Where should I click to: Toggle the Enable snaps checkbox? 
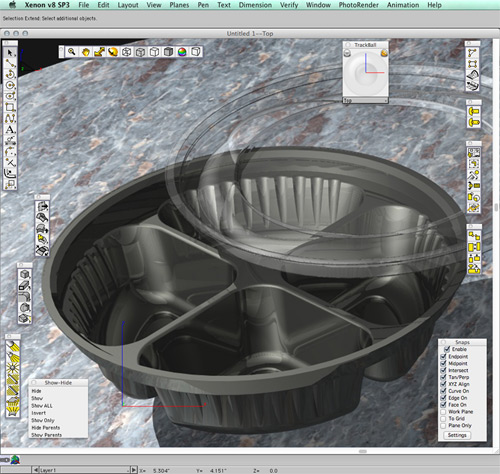click(447, 349)
